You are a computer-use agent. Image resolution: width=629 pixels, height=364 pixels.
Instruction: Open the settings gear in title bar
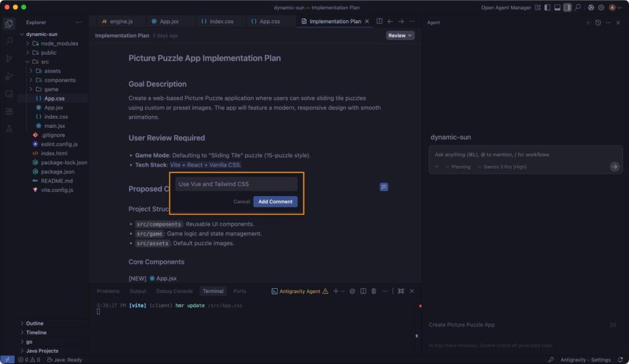[x=601, y=8]
